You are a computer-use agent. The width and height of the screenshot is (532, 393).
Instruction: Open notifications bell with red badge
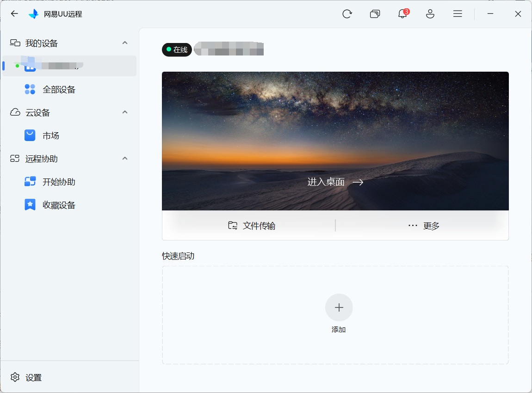pos(403,13)
